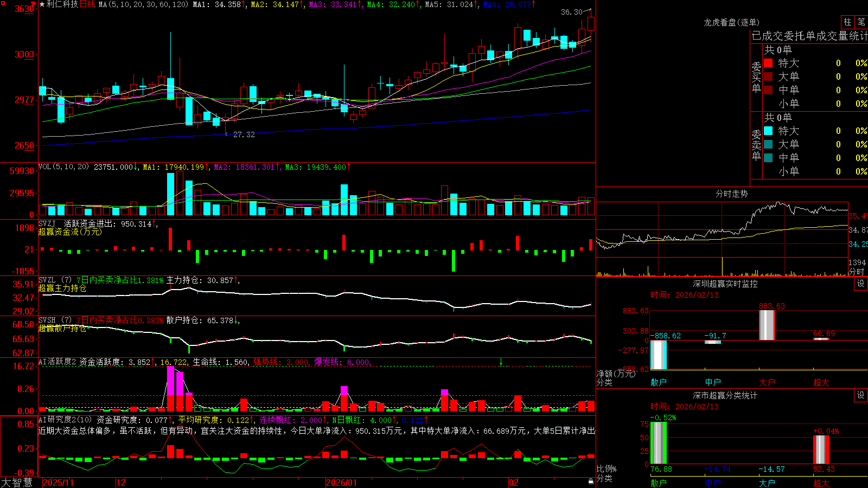Open MA(5,10,20,30,60,120) indicator parameters
868x488 pixels.
click(143, 4)
